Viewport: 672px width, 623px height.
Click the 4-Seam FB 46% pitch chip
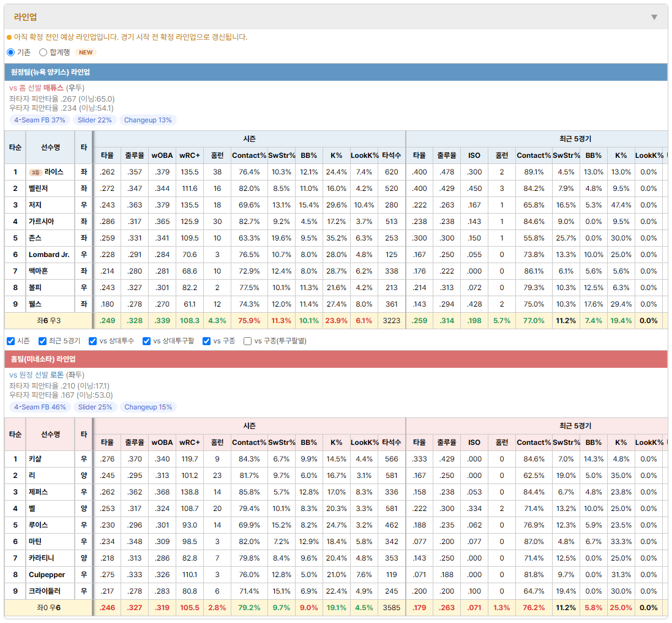point(40,407)
